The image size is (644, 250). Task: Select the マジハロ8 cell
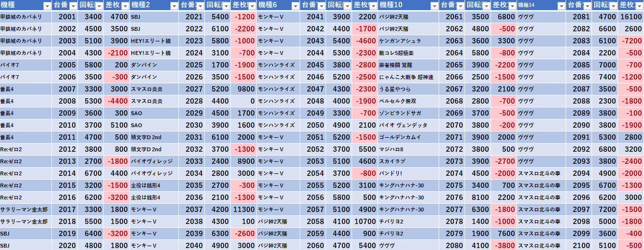pyautogui.click(x=408, y=149)
